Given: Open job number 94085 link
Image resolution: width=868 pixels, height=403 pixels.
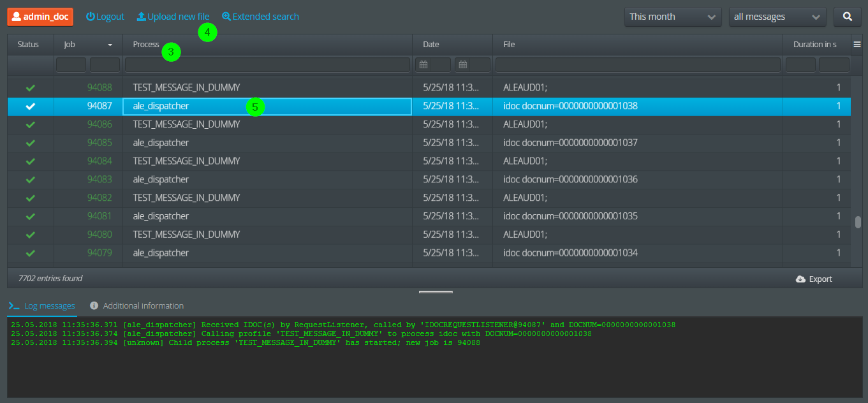Looking at the screenshot, I should [x=99, y=143].
